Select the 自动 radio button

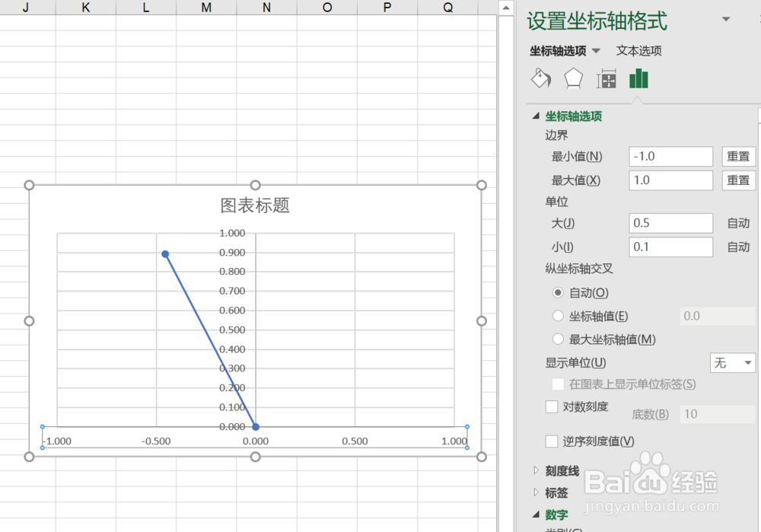(x=558, y=292)
